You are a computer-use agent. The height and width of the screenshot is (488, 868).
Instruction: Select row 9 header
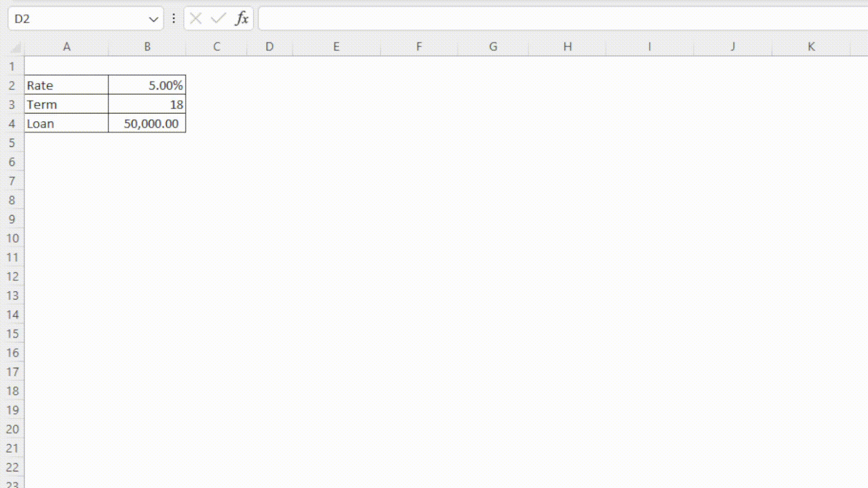coord(12,219)
